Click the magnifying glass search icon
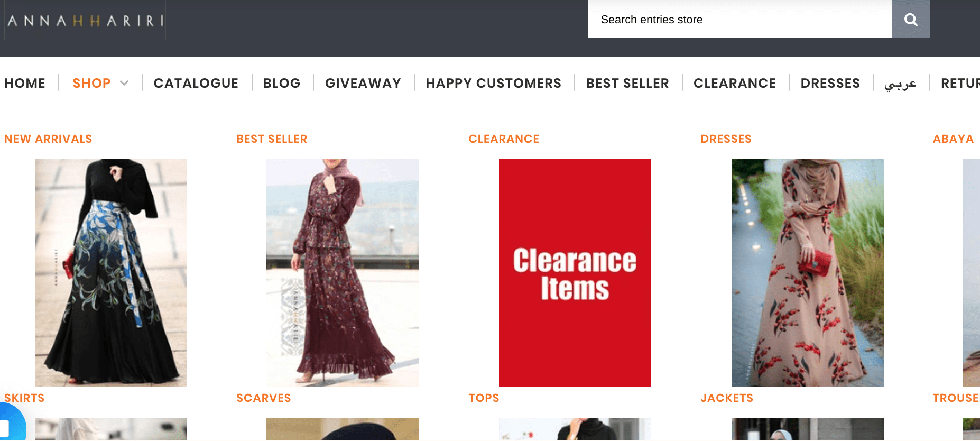The width and height of the screenshot is (980, 441). (x=910, y=19)
